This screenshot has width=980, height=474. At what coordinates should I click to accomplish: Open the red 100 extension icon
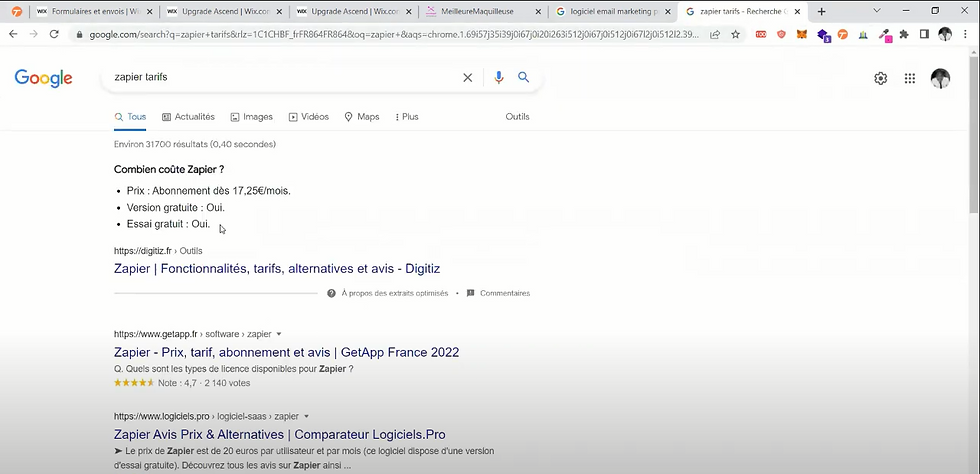click(761, 34)
